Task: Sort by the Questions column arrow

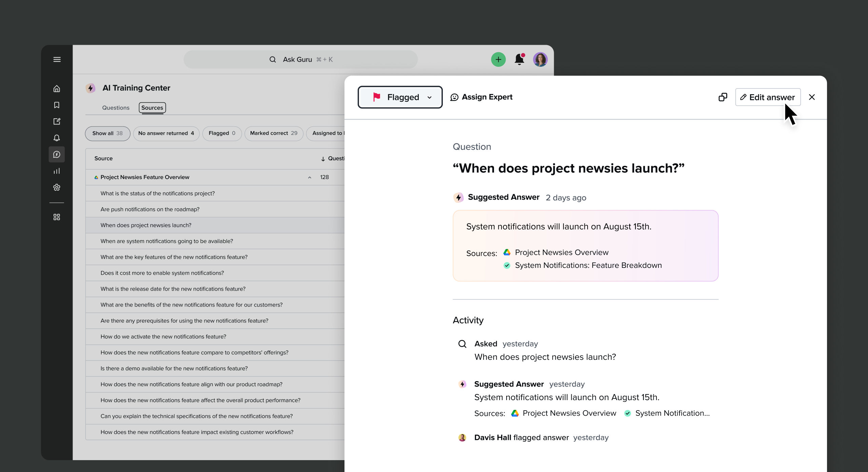Action: (x=323, y=159)
